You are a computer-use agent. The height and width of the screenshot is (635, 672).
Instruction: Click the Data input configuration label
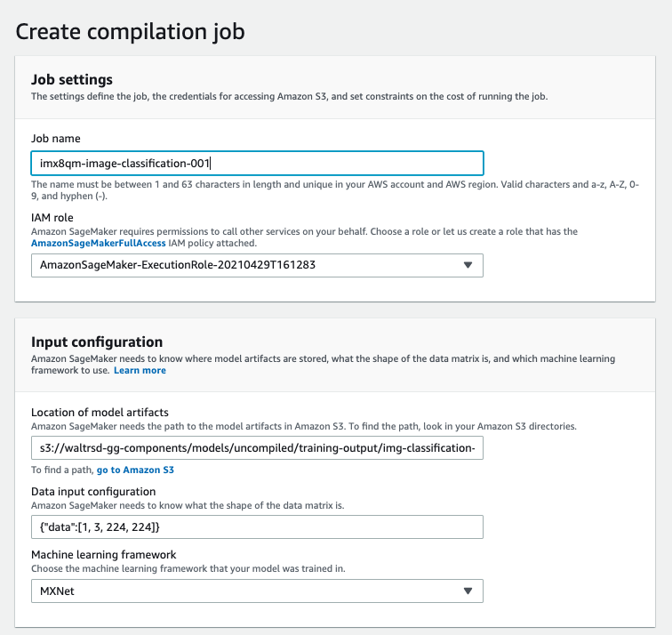click(x=93, y=491)
